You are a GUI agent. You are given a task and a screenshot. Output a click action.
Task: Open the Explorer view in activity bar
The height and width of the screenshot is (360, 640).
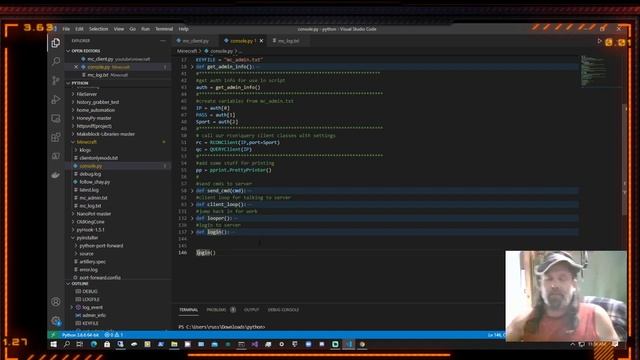coord(56,43)
